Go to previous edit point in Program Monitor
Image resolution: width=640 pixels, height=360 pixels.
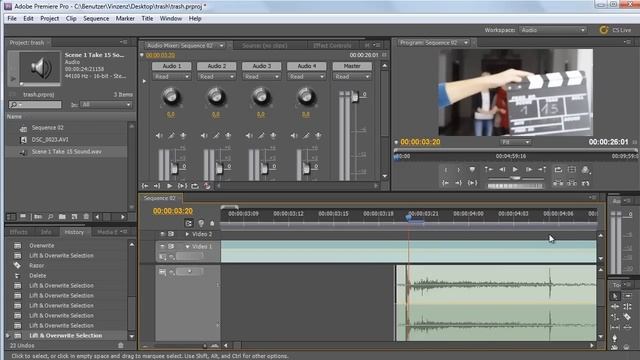point(489,169)
